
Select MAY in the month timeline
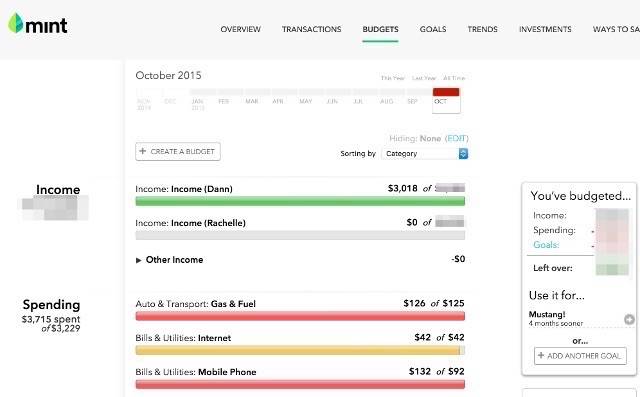306,101
